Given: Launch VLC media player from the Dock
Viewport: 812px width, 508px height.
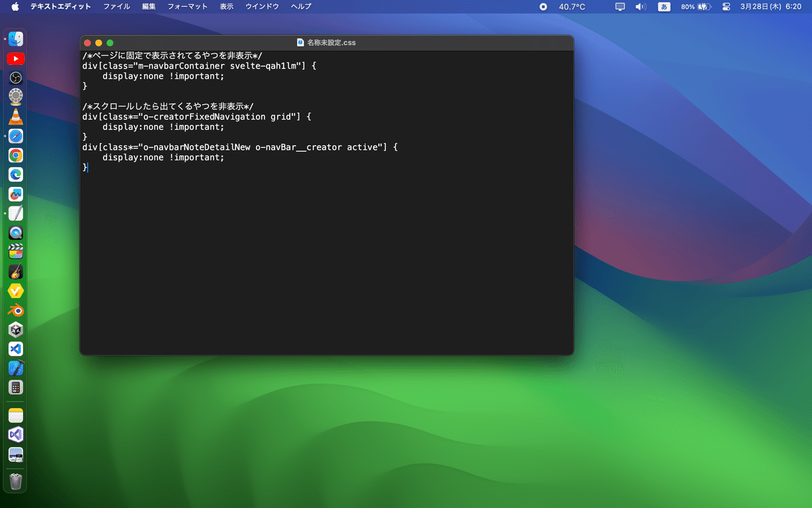Looking at the screenshot, I should tap(16, 117).
